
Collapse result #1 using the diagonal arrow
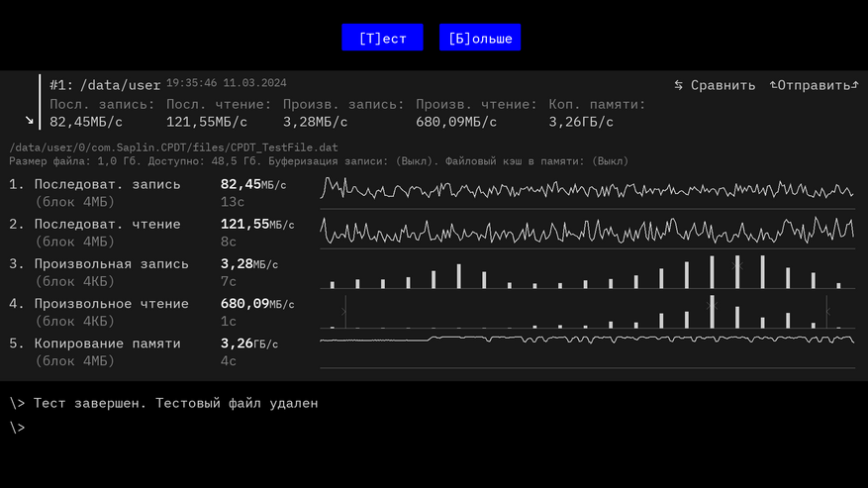click(30, 120)
